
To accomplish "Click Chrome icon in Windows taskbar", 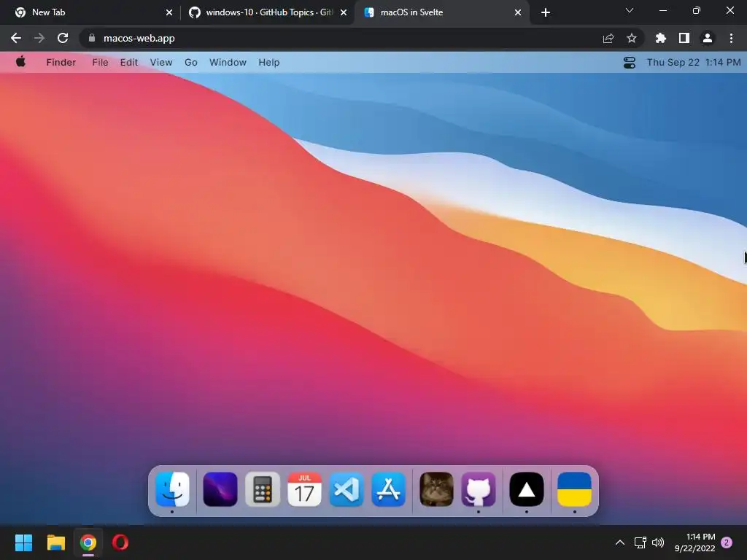I will (88, 542).
